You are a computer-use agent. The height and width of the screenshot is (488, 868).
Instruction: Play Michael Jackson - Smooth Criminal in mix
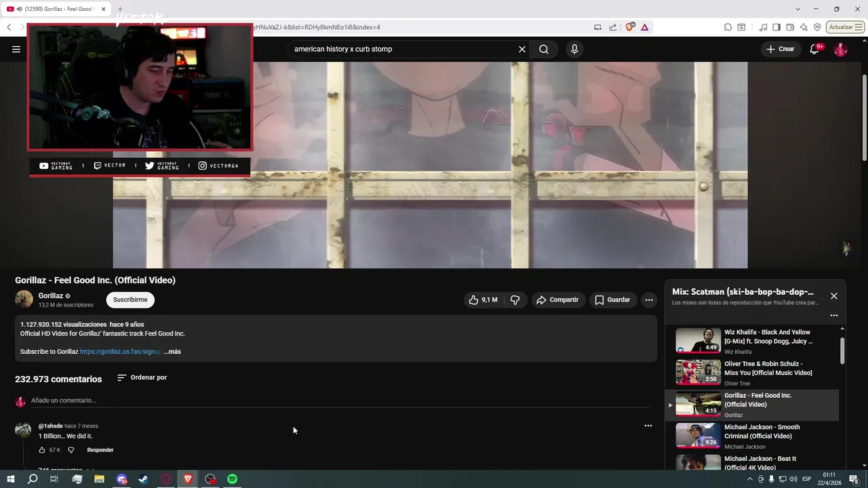click(x=753, y=436)
